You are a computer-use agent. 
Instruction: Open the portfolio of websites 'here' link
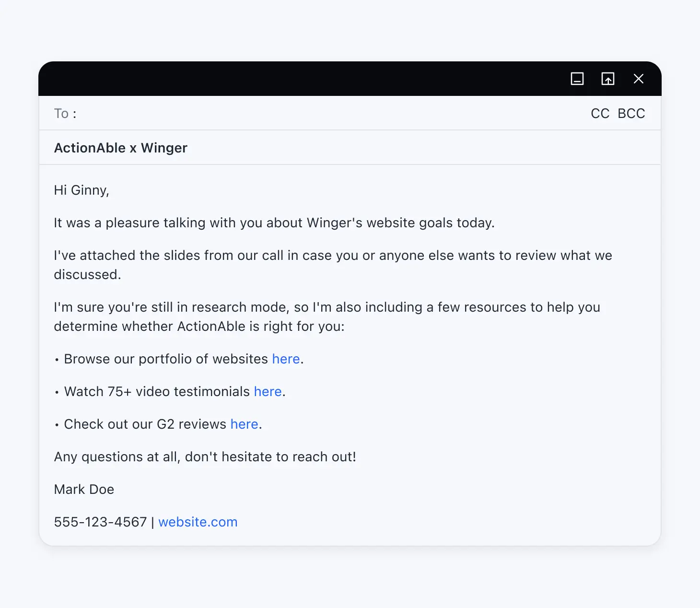coord(286,359)
